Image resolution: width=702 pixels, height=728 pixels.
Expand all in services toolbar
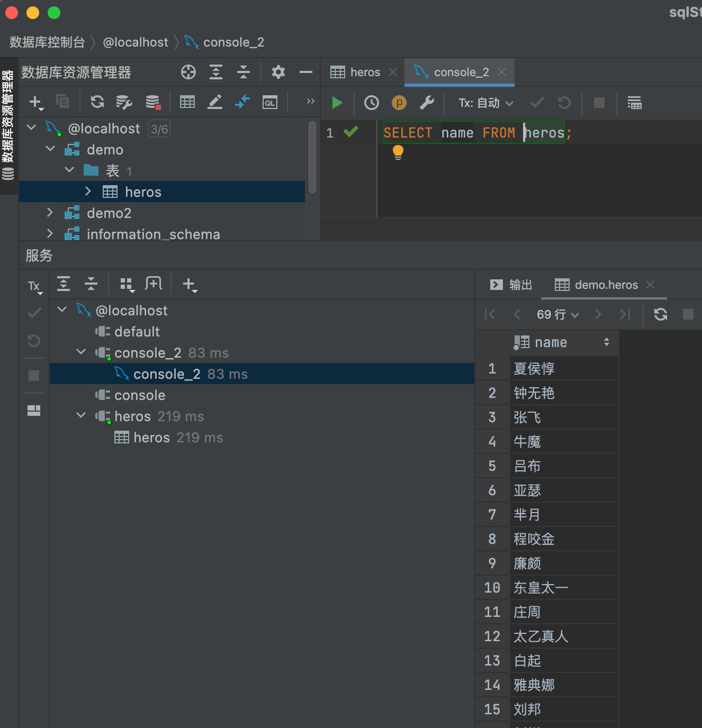click(x=64, y=284)
